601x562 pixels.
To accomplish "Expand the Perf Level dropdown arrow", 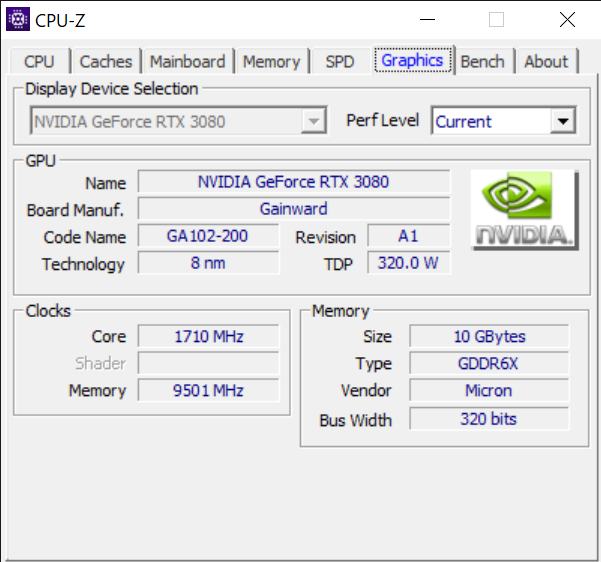I will point(563,121).
